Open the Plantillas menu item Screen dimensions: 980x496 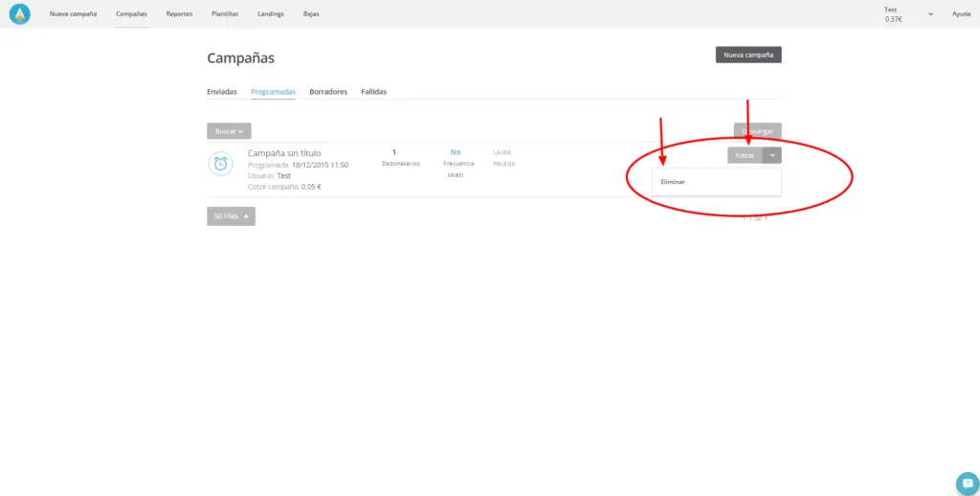click(225, 14)
